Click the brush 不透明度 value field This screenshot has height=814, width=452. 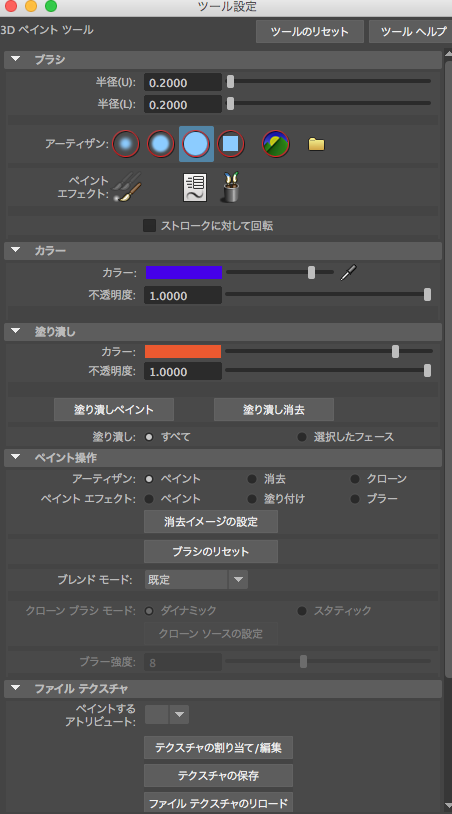[183, 295]
